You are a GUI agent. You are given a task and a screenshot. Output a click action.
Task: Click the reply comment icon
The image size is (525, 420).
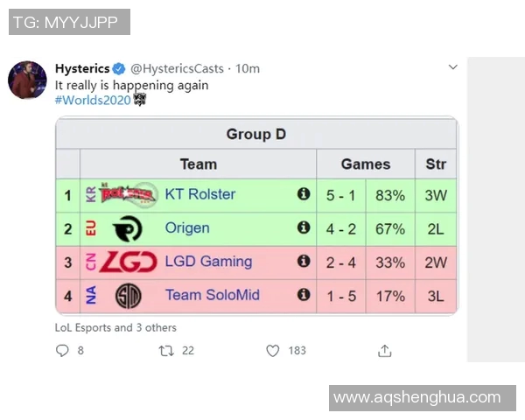point(62,351)
